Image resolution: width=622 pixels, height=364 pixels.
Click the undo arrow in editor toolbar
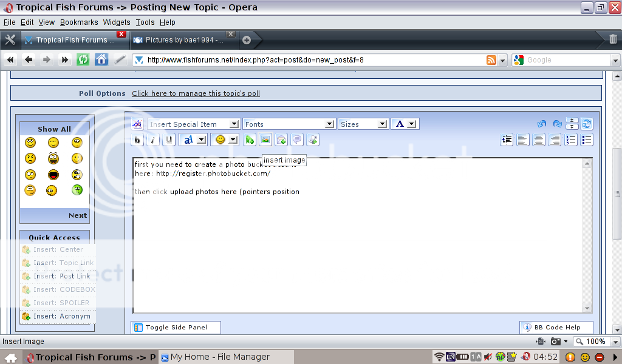[541, 124]
